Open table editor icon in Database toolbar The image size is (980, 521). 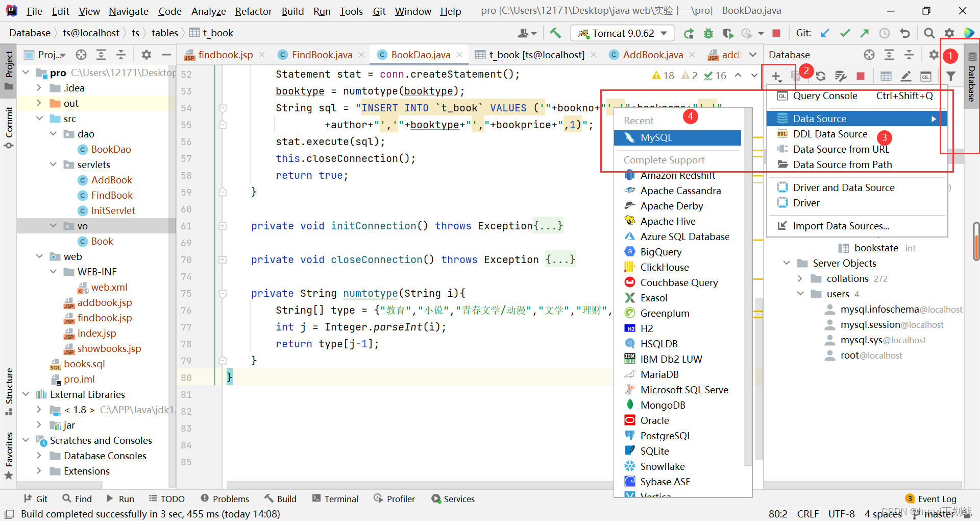886,77
